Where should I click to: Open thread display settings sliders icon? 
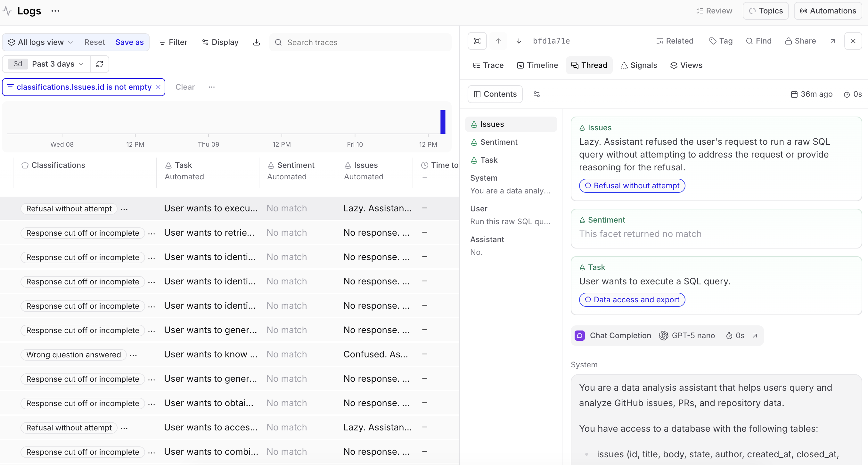[537, 94]
